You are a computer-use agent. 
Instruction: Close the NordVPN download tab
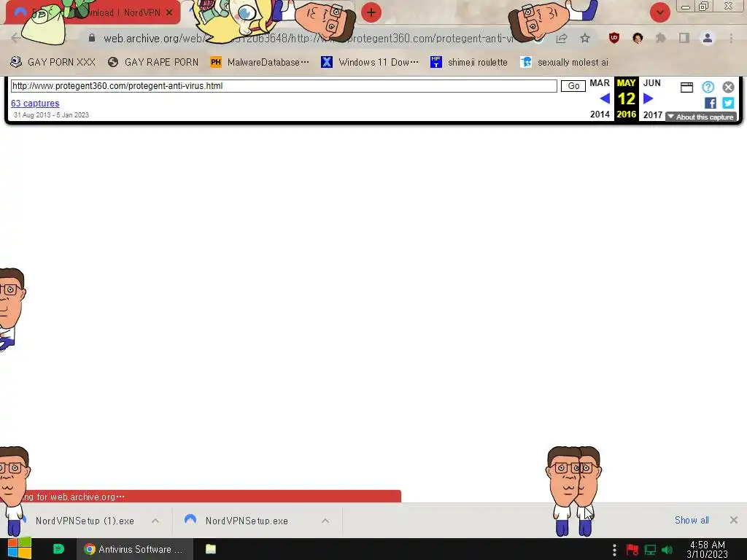(169, 13)
